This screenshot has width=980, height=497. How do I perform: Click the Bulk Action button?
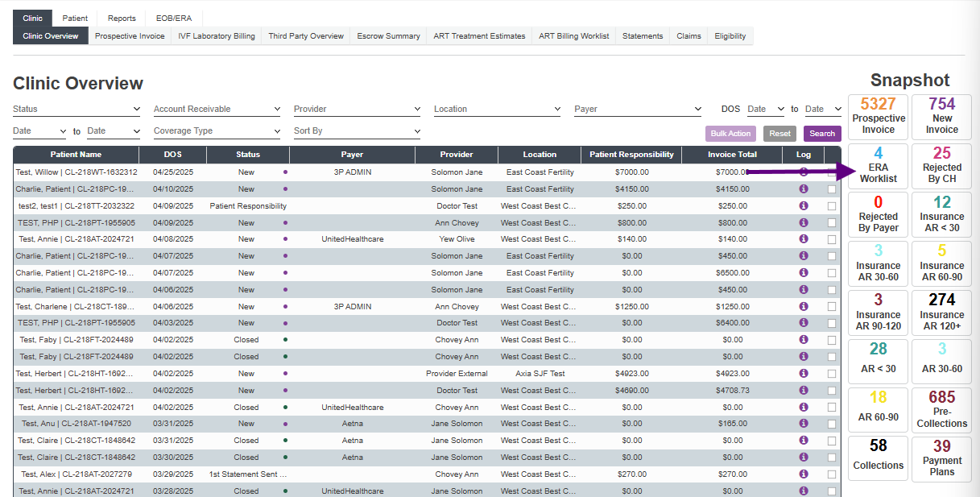coord(730,134)
